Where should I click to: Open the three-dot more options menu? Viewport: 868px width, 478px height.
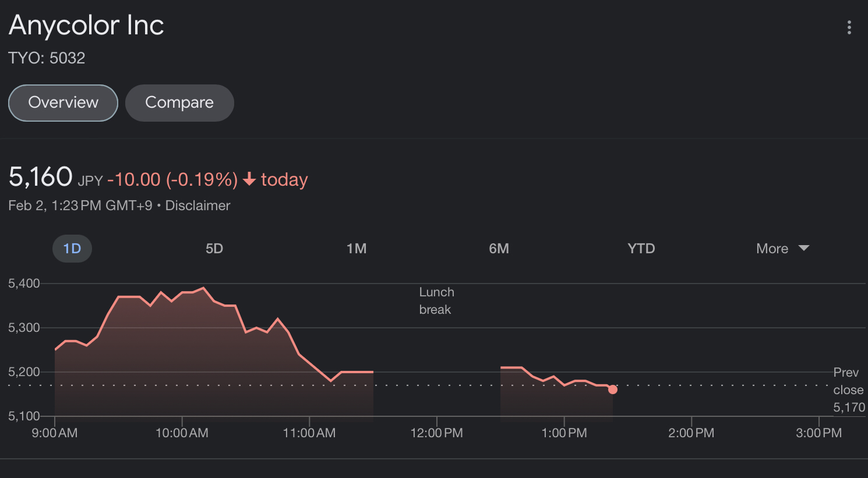tap(849, 27)
